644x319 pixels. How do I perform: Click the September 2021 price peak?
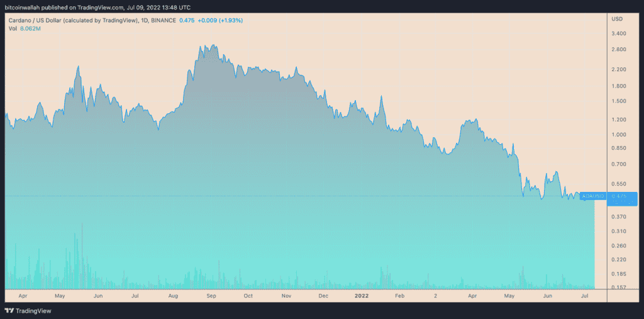pyautogui.click(x=213, y=45)
